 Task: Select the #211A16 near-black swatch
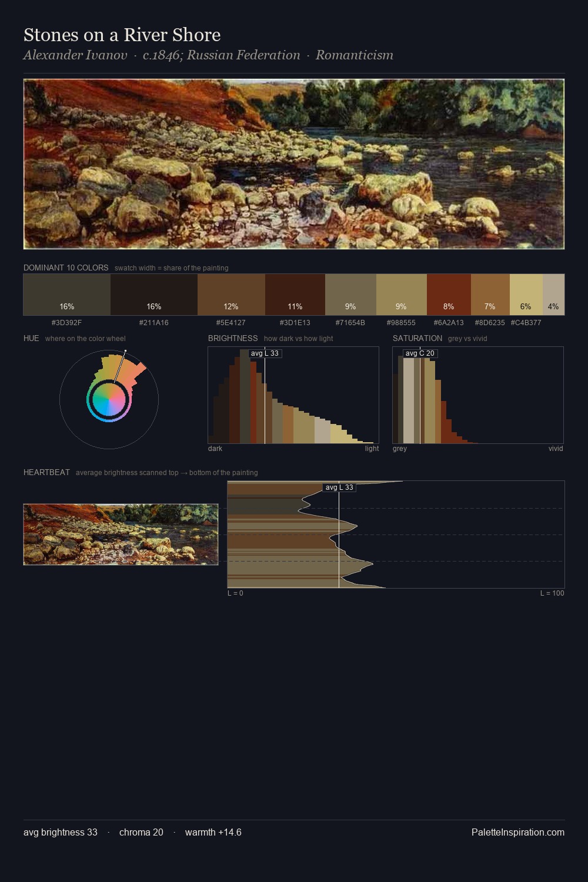[154, 295]
